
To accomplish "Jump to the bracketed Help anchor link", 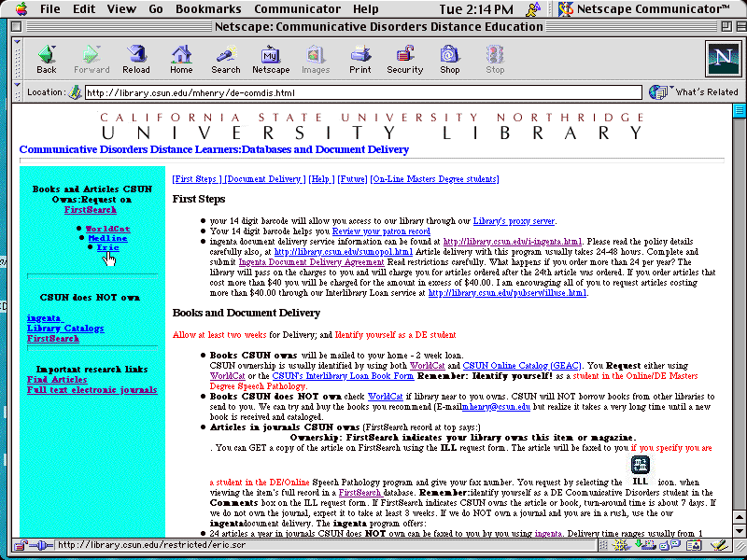I will coord(321,179).
